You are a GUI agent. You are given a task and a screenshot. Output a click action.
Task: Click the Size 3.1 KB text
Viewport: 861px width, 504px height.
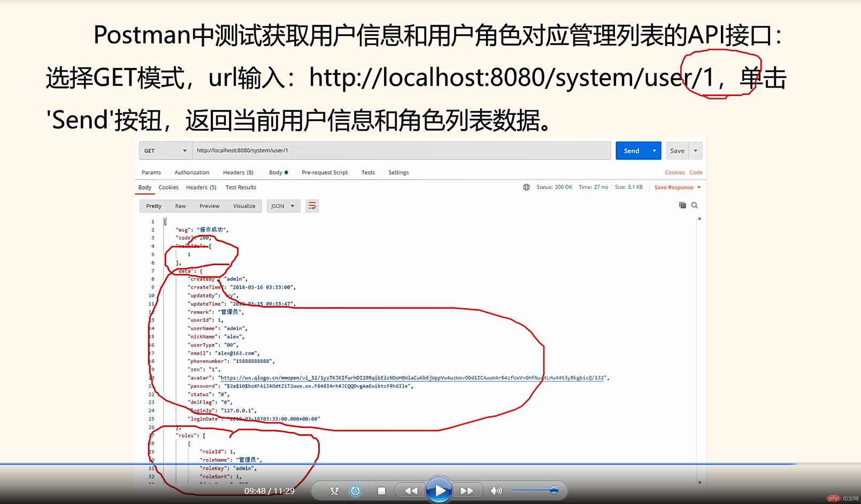coord(628,188)
